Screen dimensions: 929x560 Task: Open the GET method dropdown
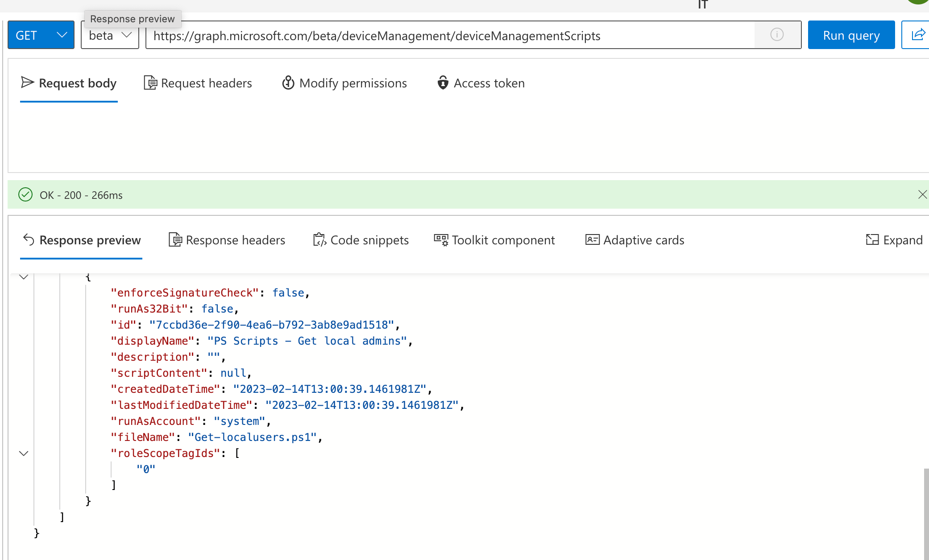coord(41,35)
